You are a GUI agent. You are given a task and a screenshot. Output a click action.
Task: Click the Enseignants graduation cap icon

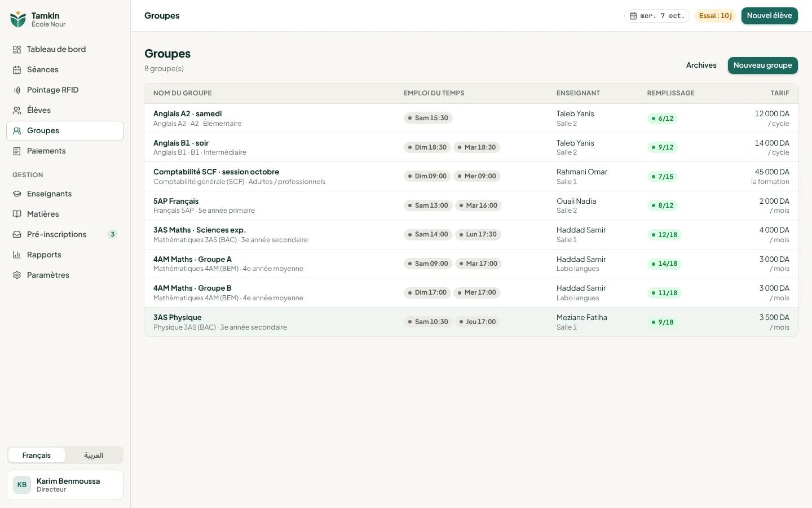17,194
